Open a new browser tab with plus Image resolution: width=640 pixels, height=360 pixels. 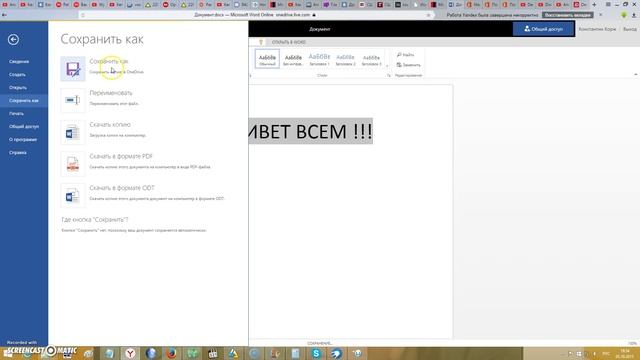594,4
